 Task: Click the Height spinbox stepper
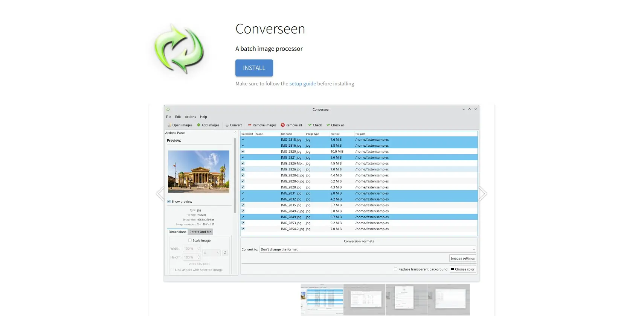coord(198,257)
